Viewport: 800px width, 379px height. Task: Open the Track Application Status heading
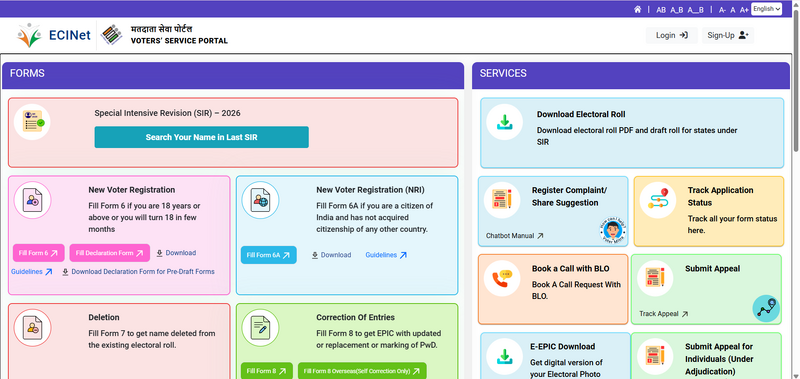[720, 196]
